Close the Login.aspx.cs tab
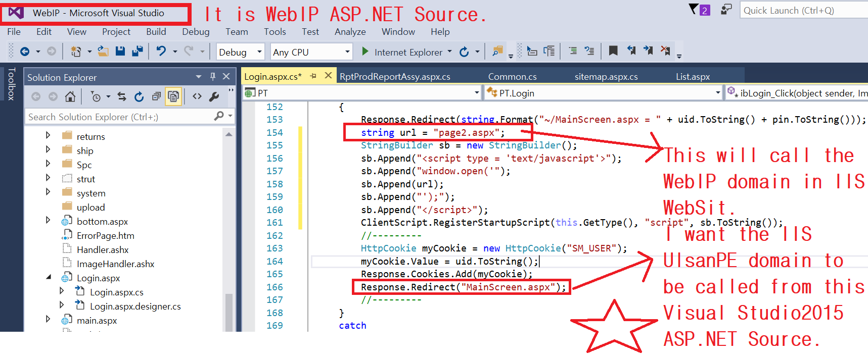The width and height of the screenshot is (868, 358). point(328,76)
